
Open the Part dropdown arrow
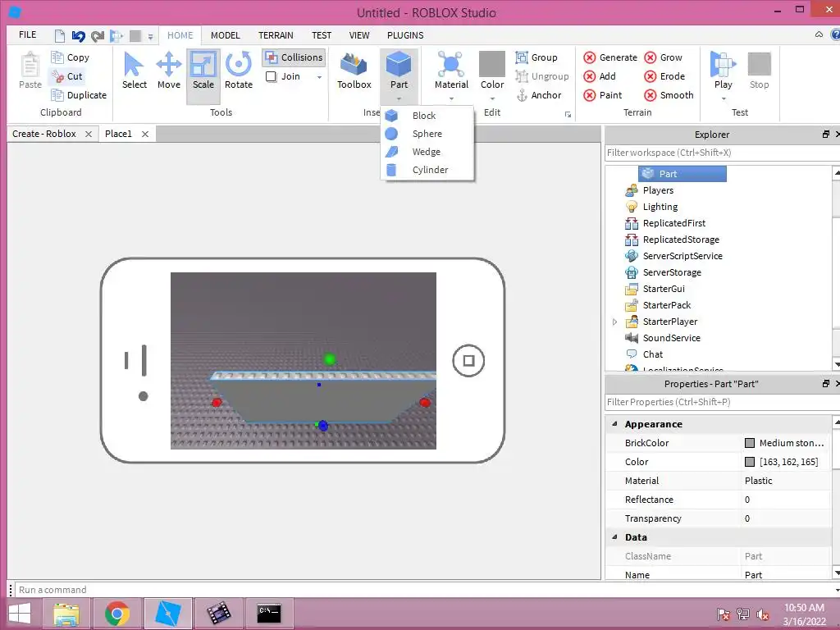pyautogui.click(x=399, y=98)
